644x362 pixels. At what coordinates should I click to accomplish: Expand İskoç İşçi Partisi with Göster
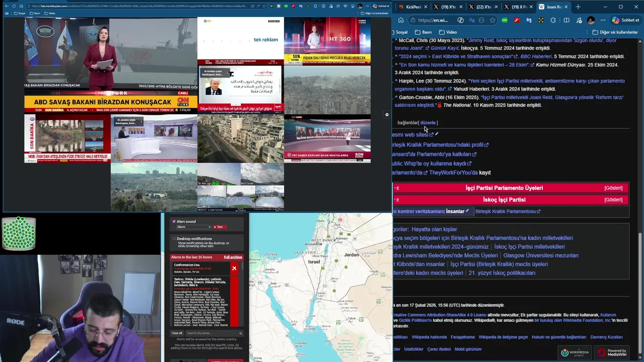point(613,200)
